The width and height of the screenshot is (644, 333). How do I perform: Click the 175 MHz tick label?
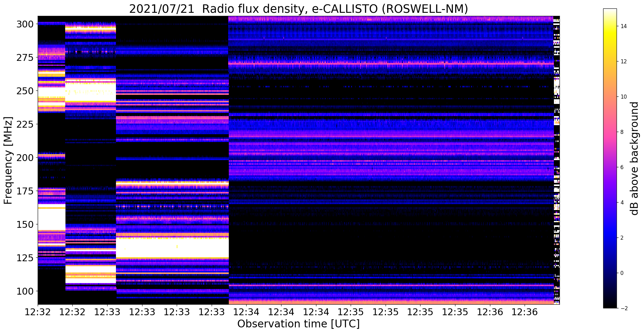click(x=26, y=191)
